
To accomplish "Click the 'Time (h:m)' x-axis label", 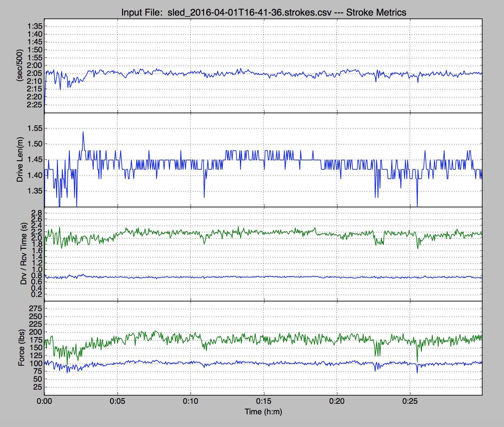I will point(263,412).
